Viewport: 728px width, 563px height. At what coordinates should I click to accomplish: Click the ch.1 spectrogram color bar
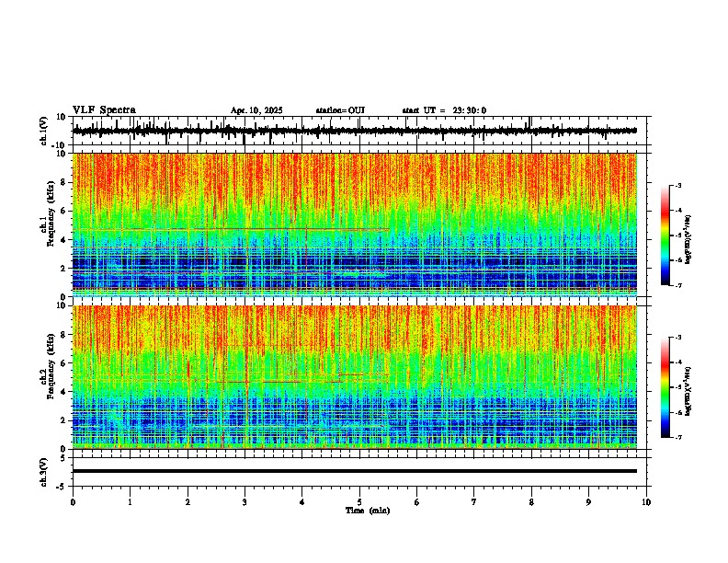(x=665, y=236)
